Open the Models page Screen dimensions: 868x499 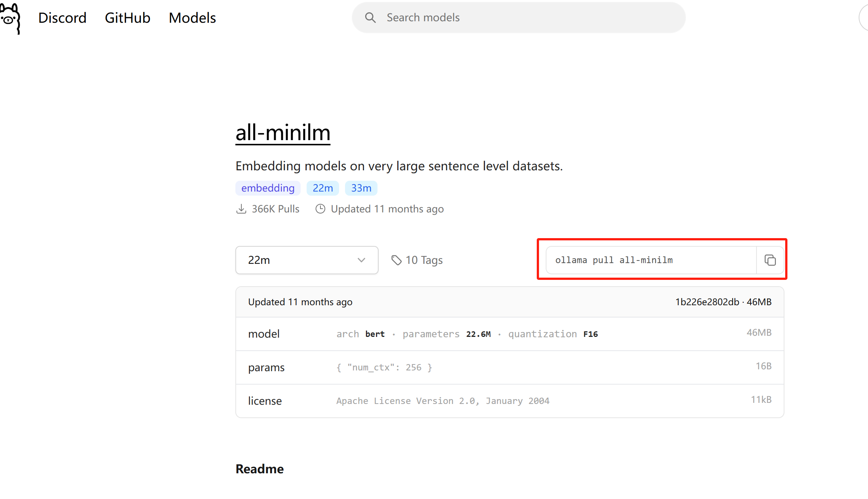coord(192,18)
